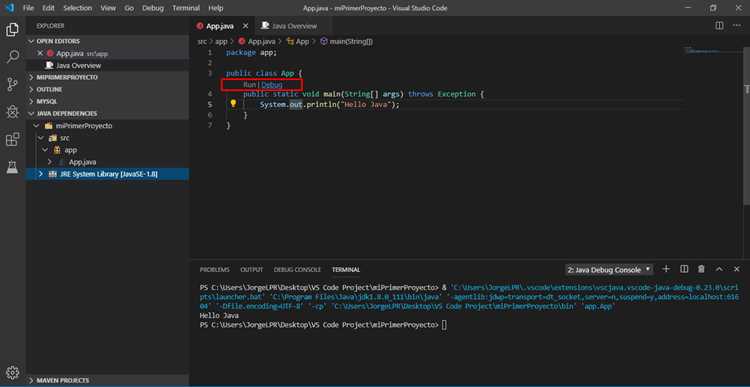750x387 pixels.
Task: Click the App.java red error icon in breadcrumb
Action: 242,42
